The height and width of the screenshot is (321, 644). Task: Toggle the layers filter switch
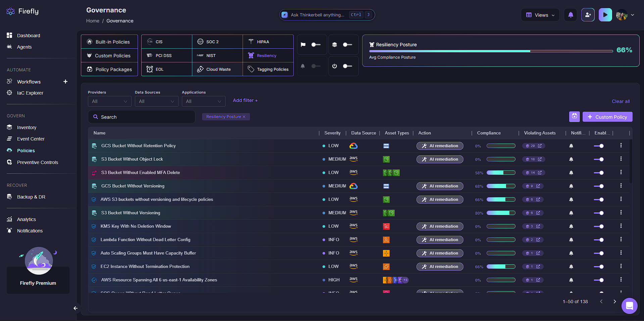pyautogui.click(x=347, y=45)
